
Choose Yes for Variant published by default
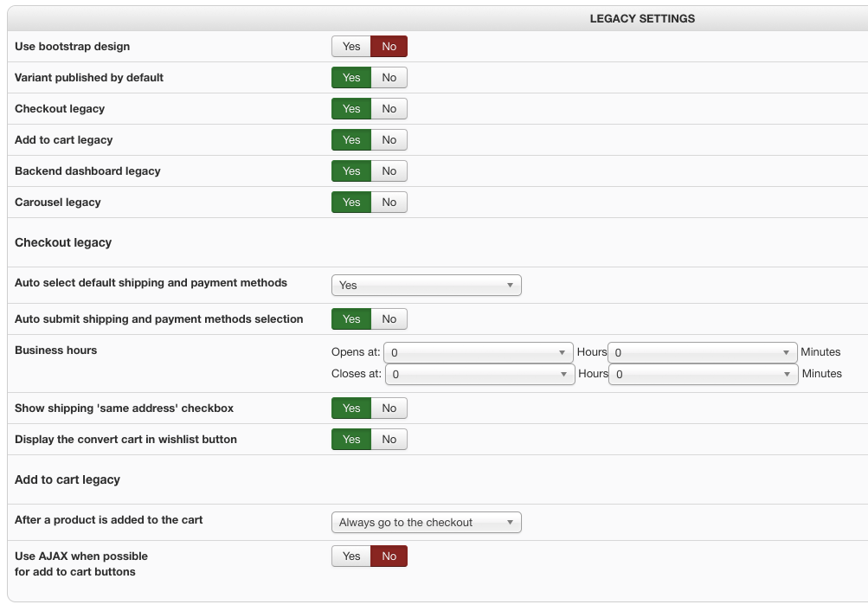[351, 78]
